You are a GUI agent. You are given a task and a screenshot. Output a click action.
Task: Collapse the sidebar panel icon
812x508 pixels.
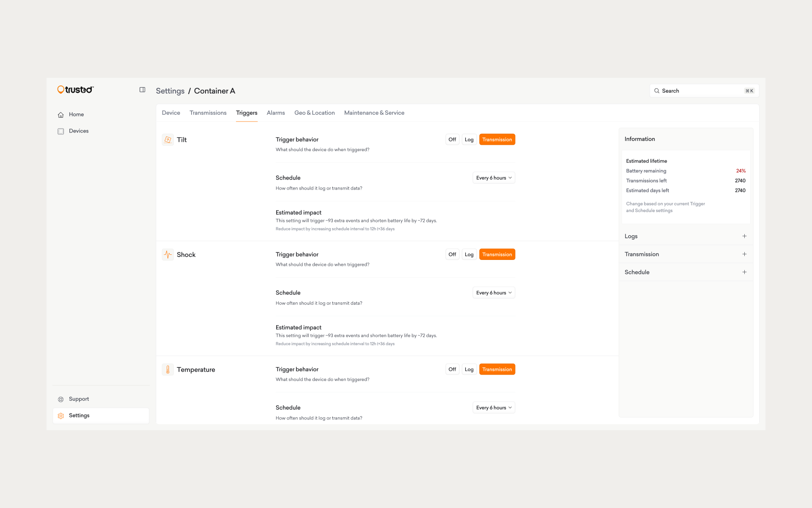[x=143, y=90]
